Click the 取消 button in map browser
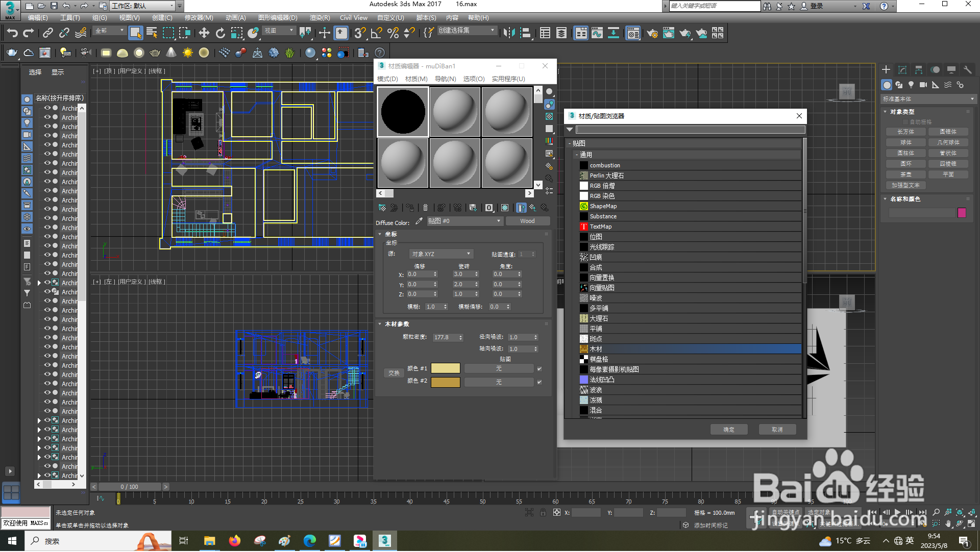 777,430
